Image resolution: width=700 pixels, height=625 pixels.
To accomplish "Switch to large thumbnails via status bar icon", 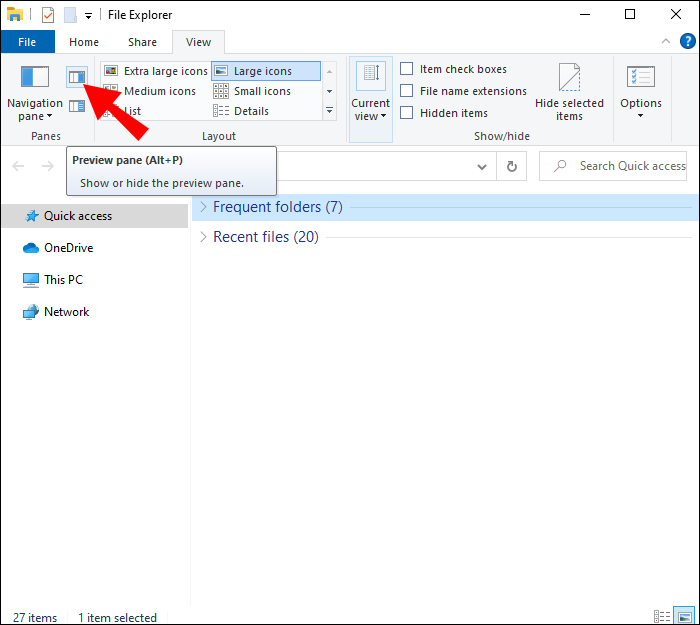I will point(684,617).
